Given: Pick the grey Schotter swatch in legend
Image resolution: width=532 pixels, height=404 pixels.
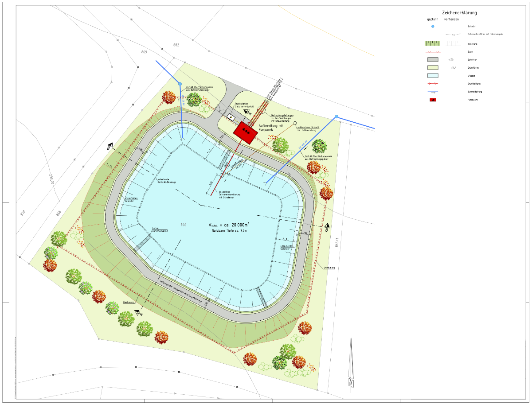Looking at the screenshot, I should coord(433,60).
